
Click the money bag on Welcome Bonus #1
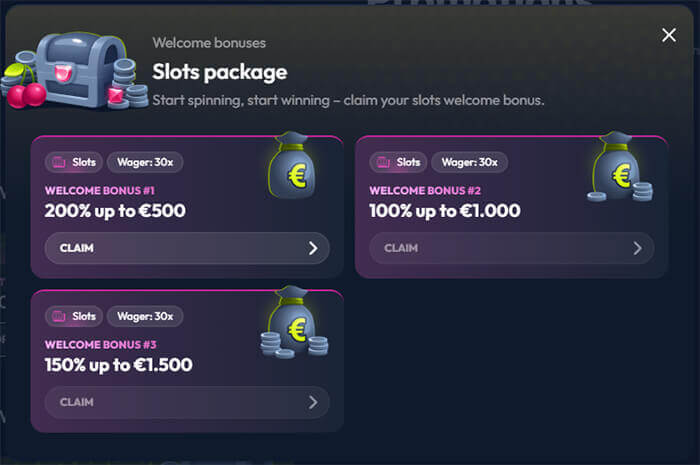point(291,168)
